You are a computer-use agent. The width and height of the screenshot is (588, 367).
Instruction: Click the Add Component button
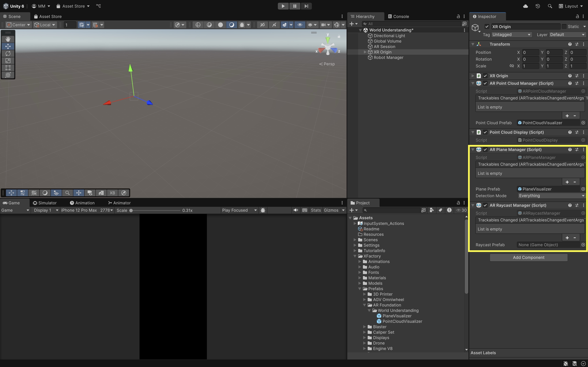pyautogui.click(x=528, y=258)
